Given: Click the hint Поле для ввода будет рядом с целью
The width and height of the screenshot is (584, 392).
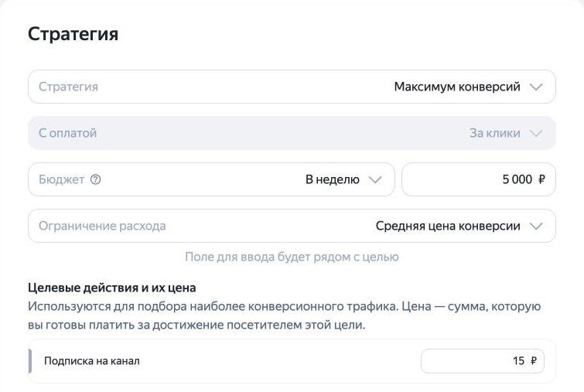Looking at the screenshot, I should pos(292,257).
